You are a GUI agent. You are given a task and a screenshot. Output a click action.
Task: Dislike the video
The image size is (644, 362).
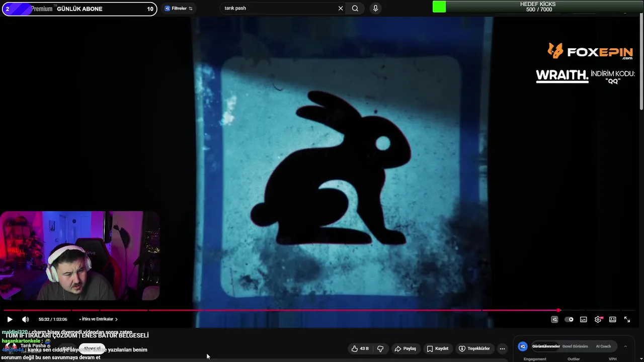click(380, 348)
